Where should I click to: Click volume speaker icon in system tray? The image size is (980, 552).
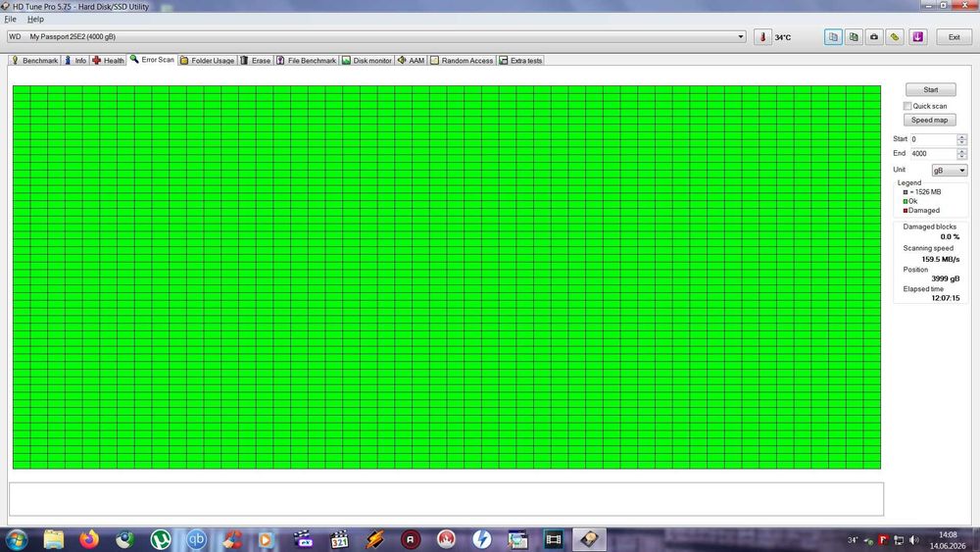coord(914,540)
